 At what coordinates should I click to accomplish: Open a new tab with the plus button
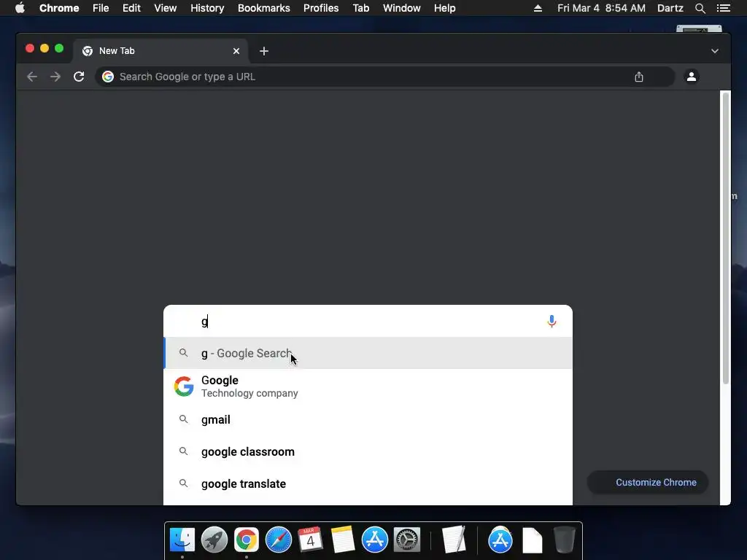pyautogui.click(x=264, y=51)
